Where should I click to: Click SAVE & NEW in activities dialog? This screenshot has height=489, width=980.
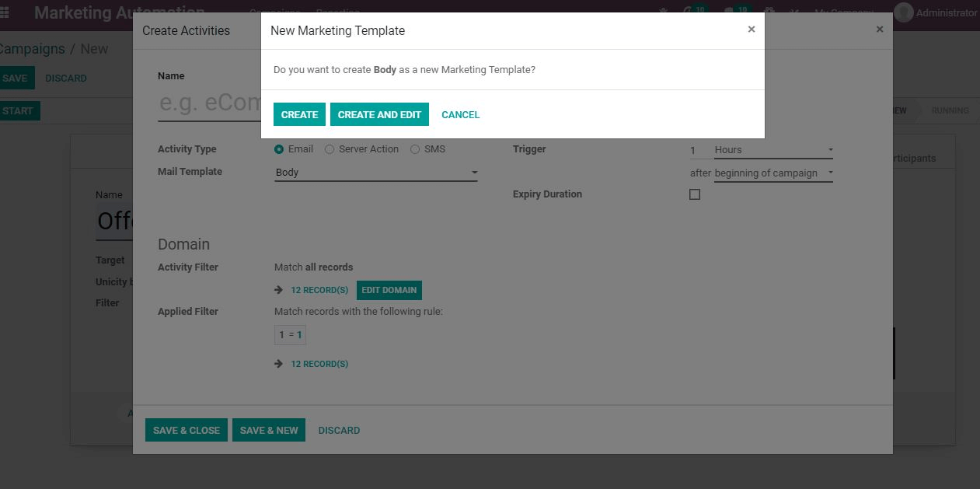(x=269, y=430)
